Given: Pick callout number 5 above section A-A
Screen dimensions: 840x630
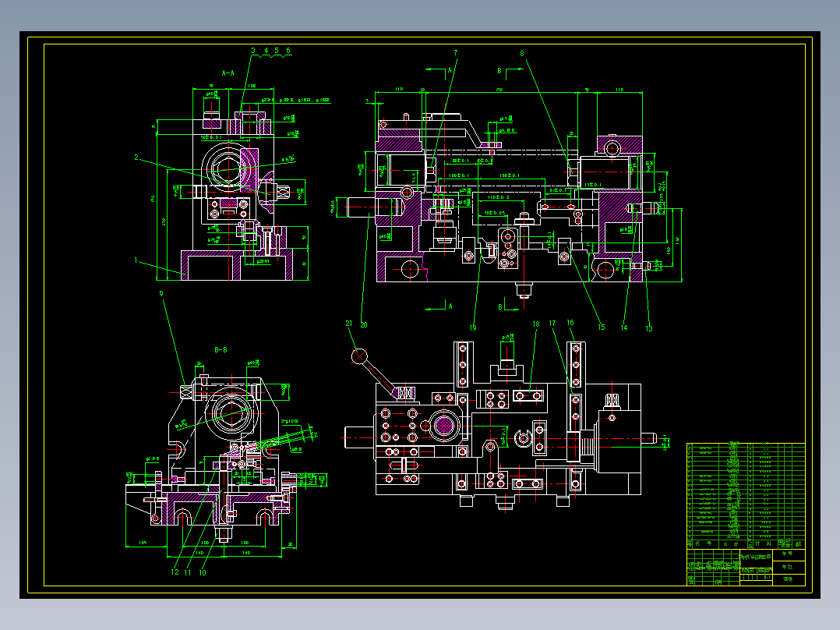Looking at the screenshot, I should pyautogui.click(x=277, y=51).
